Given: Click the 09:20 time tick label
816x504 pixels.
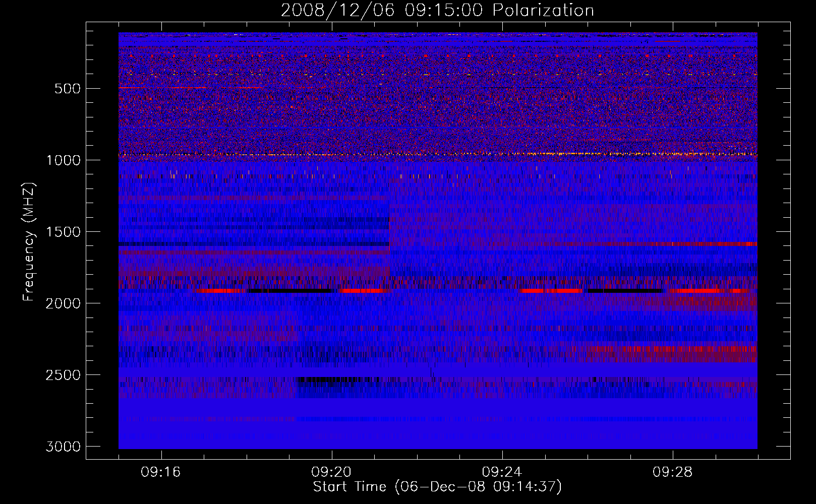Looking at the screenshot, I should pyautogui.click(x=331, y=472).
